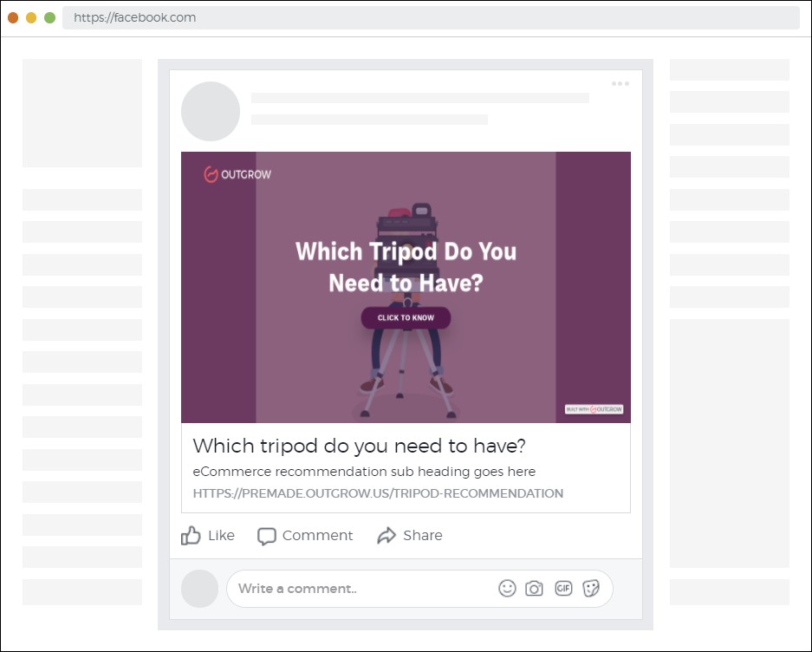Click the Outgrow logo in the ad image
This screenshot has width=812, height=652.
(237, 174)
